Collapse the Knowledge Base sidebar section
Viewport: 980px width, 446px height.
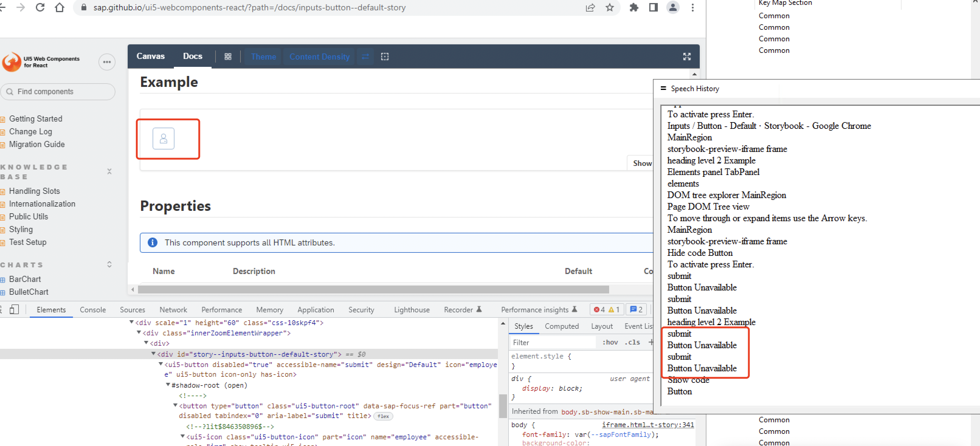[109, 171]
